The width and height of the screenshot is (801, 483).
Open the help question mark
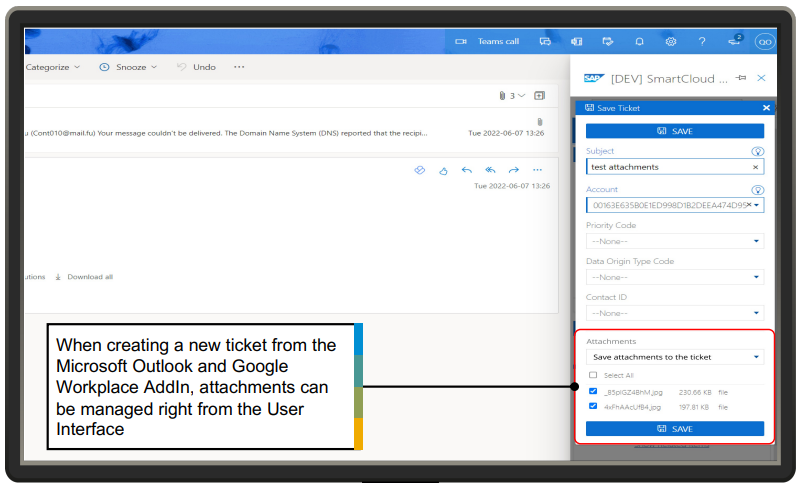702,41
